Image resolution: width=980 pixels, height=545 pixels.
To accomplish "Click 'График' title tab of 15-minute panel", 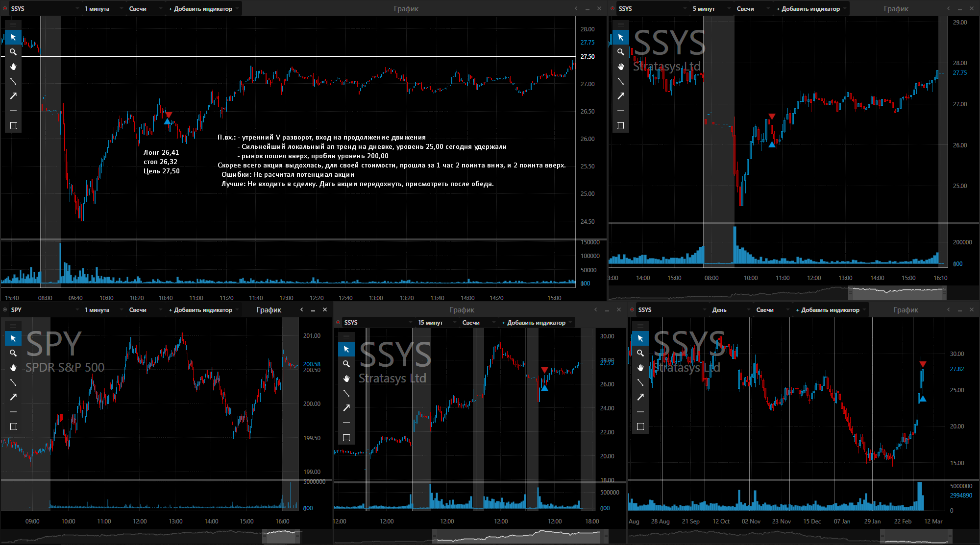I will click(x=462, y=310).
